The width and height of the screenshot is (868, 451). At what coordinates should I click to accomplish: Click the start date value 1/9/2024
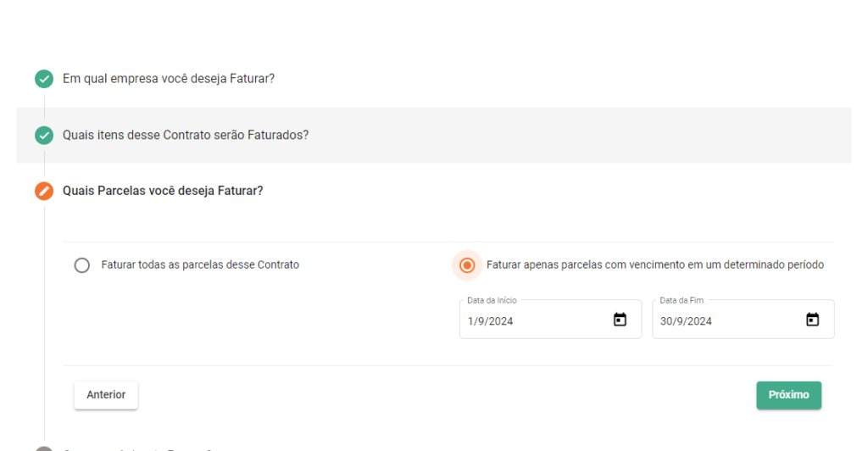pos(491,321)
